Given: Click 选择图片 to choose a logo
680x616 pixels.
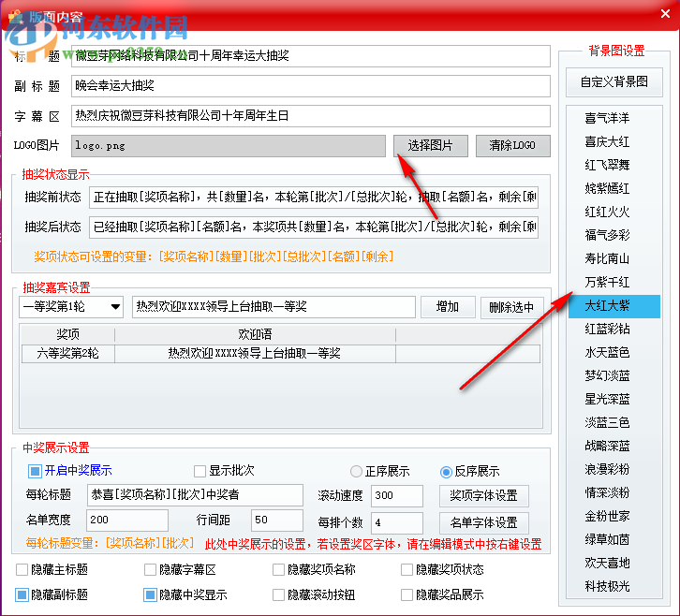Looking at the screenshot, I should point(431,146).
